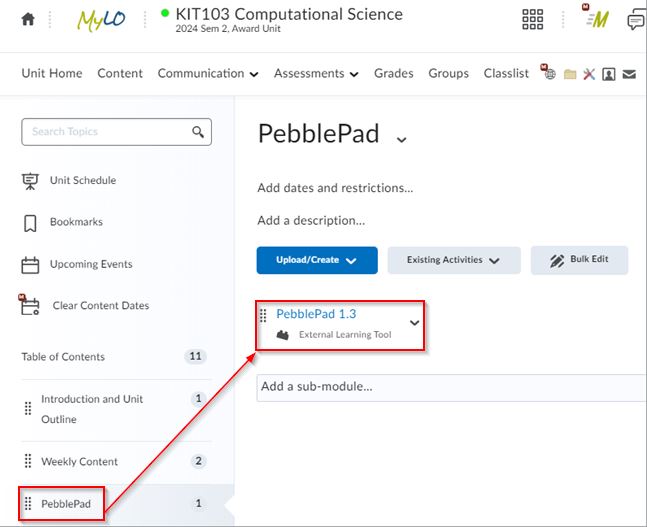The image size is (647, 527).
Task: Grab the drag handle beside PebblePad 1.3
Action: [x=263, y=315]
